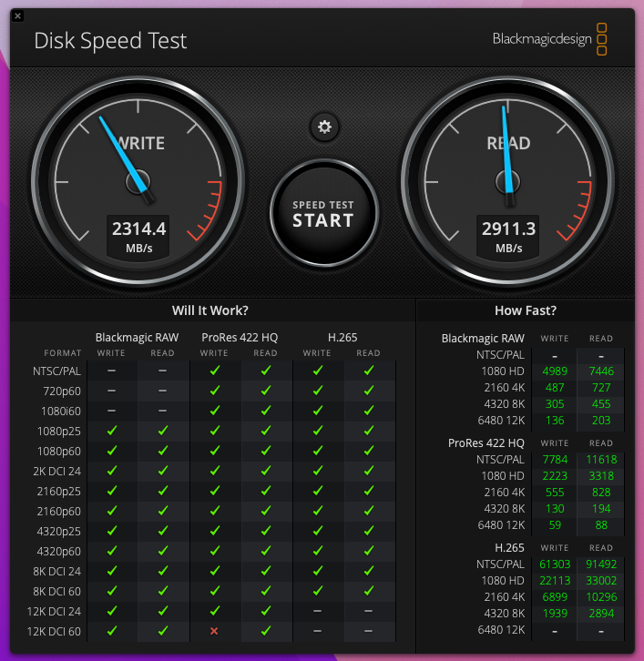The width and height of the screenshot is (644, 661).
Task: Click the 'Will It Work?' panel heading
Action: (x=210, y=310)
